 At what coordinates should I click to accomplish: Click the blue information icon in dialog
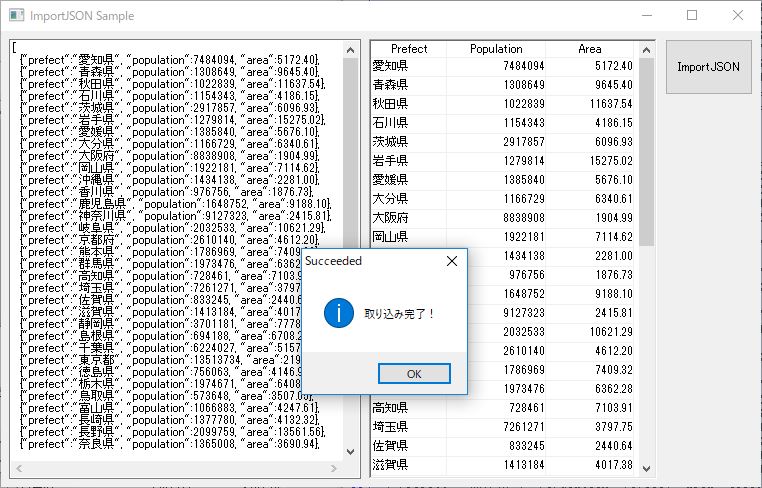click(x=339, y=312)
